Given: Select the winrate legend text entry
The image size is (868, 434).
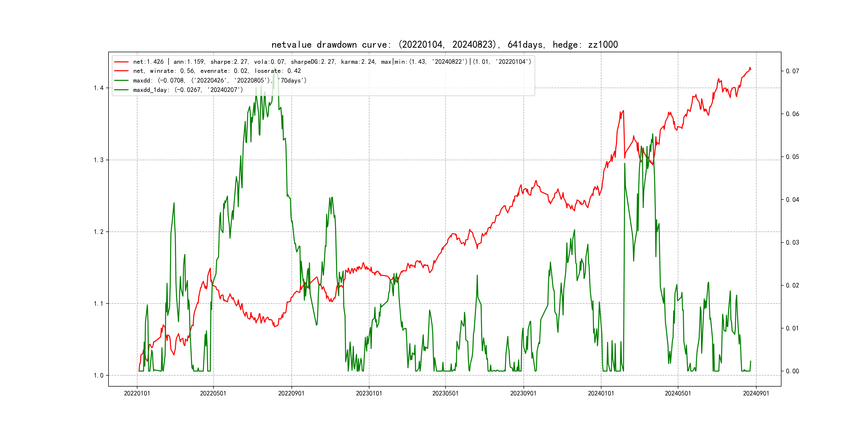Looking at the screenshot, I should pos(217,71).
